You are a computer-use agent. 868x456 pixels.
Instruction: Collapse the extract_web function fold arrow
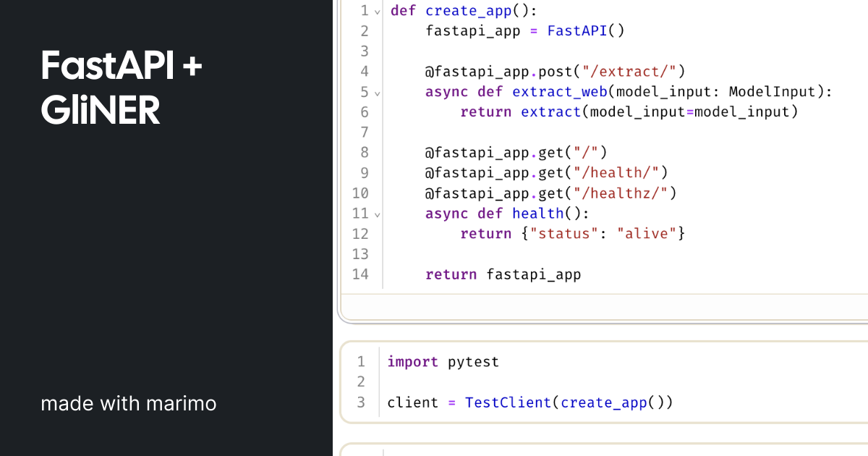(378, 93)
